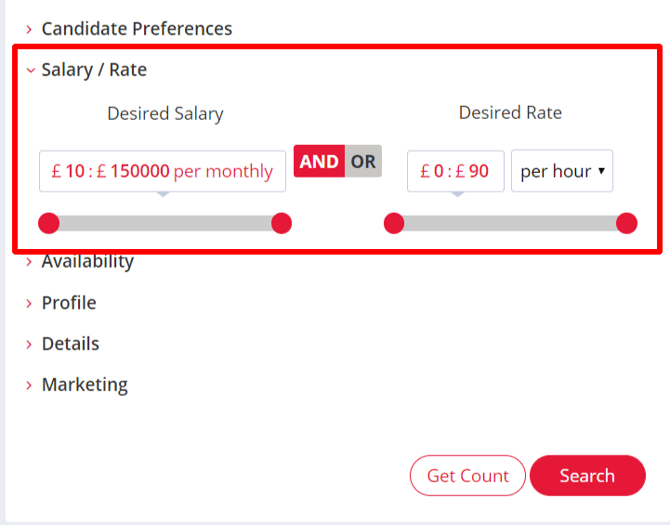Click the Desired Rate slider track
Viewport: 670px width, 525px height.
click(510, 223)
